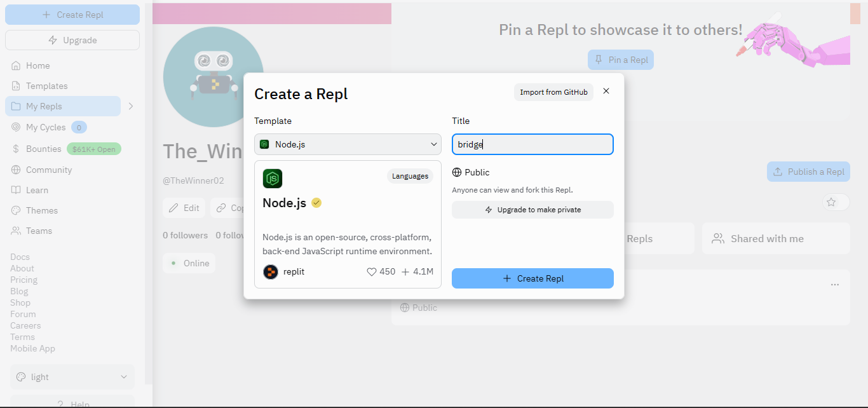Open the three-dot menu on Repl card
Screen dimensions: 868x408
click(x=835, y=285)
